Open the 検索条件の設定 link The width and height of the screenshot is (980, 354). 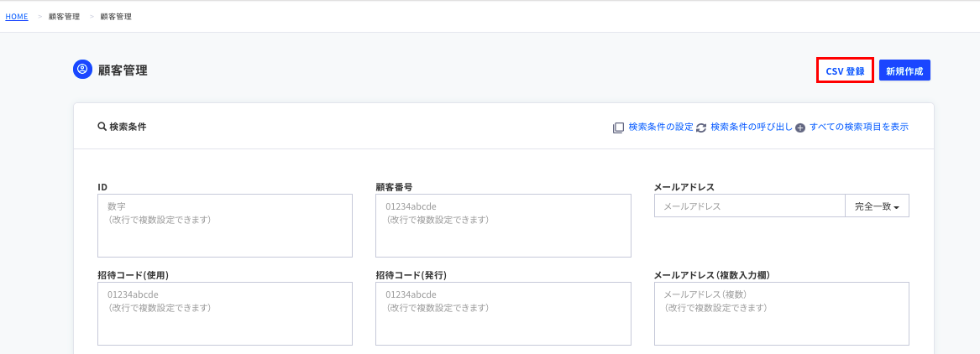click(661, 127)
